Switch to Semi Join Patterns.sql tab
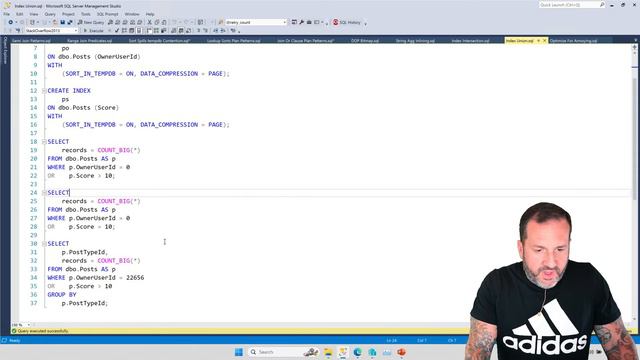The height and width of the screenshot is (360, 640). [x=31, y=40]
